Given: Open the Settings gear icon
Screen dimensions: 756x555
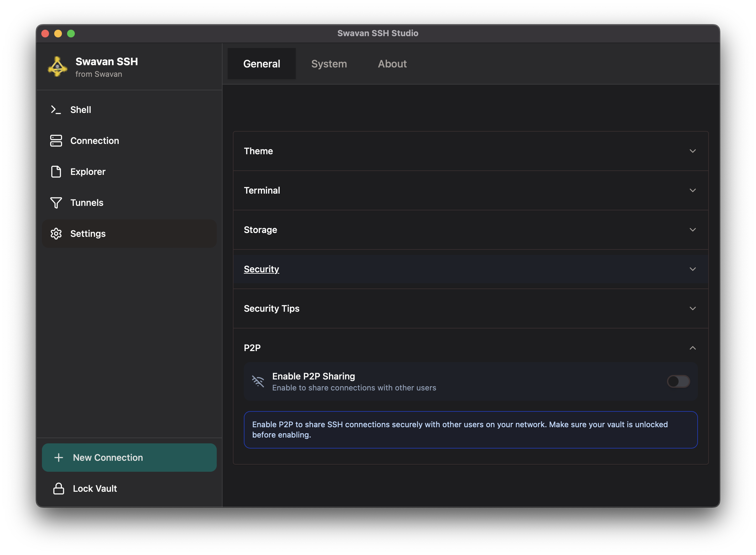Looking at the screenshot, I should [x=56, y=234].
